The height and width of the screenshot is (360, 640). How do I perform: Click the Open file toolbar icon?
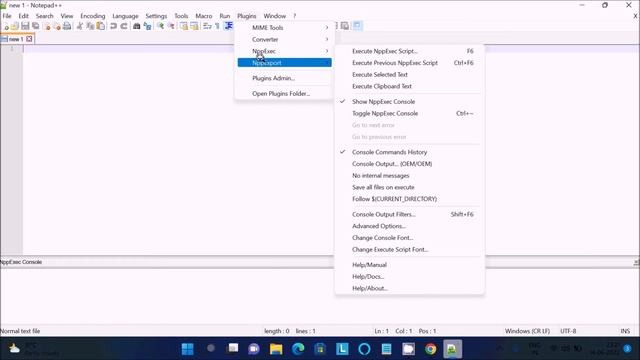tap(15, 27)
